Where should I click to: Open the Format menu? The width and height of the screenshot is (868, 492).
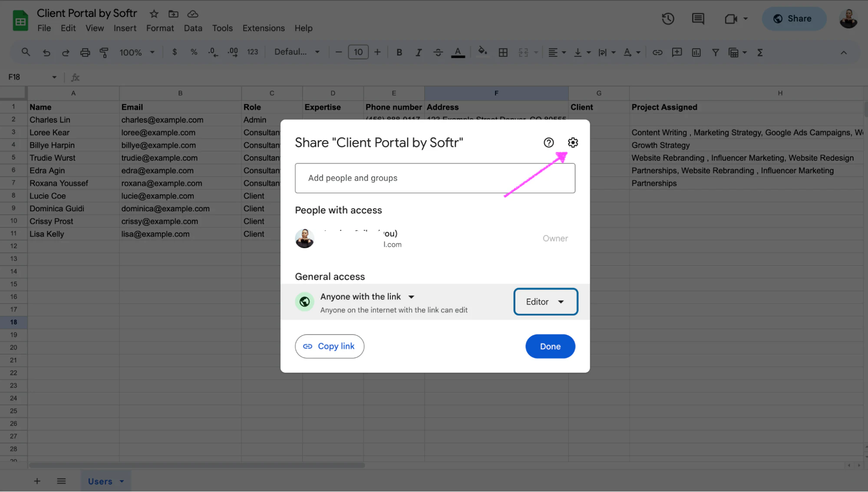160,28
